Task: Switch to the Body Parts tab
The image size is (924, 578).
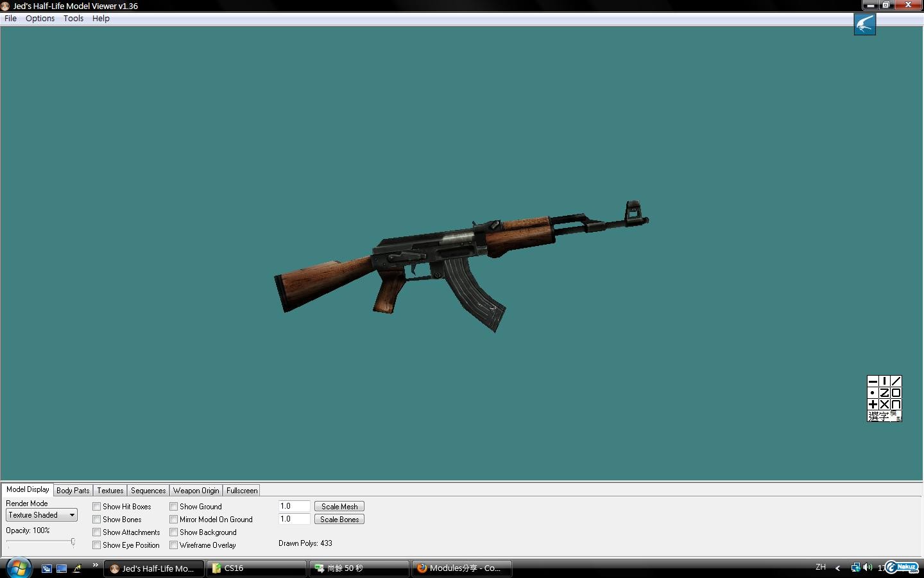Action: (73, 491)
